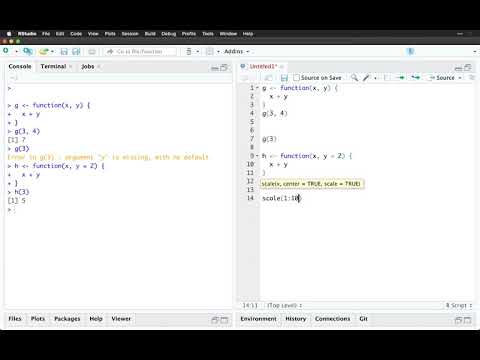
Task: Switch to the Files tab
Action: pos(15,319)
